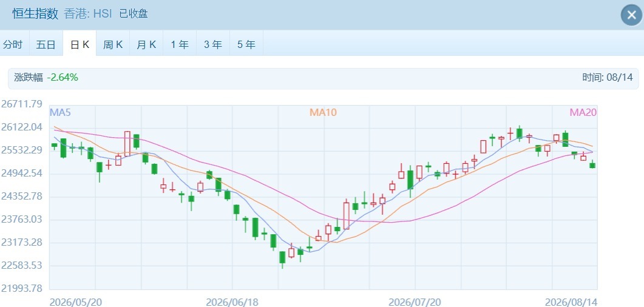644x307 pixels.
Task: Click the 2026/06/18 date label
Action: point(232,302)
